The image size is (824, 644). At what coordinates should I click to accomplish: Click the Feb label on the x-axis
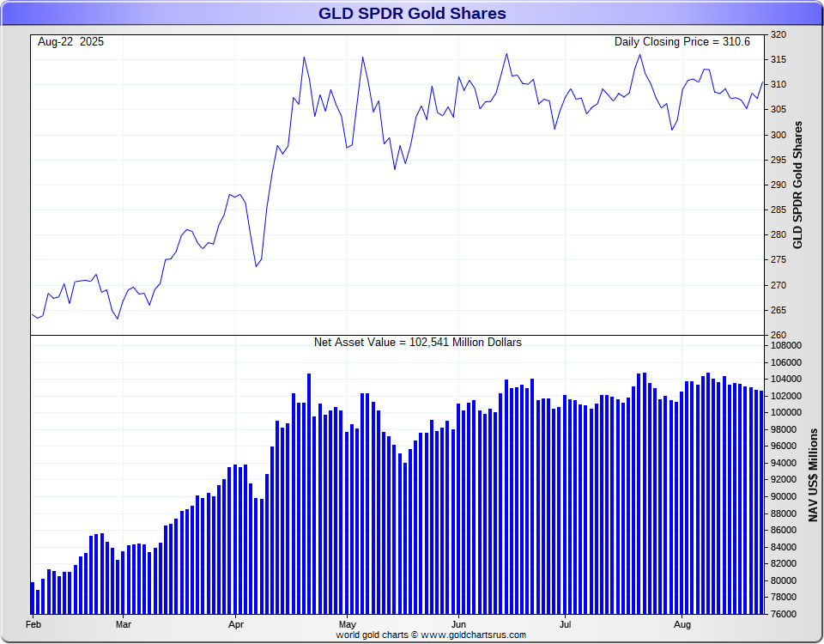coord(33,624)
